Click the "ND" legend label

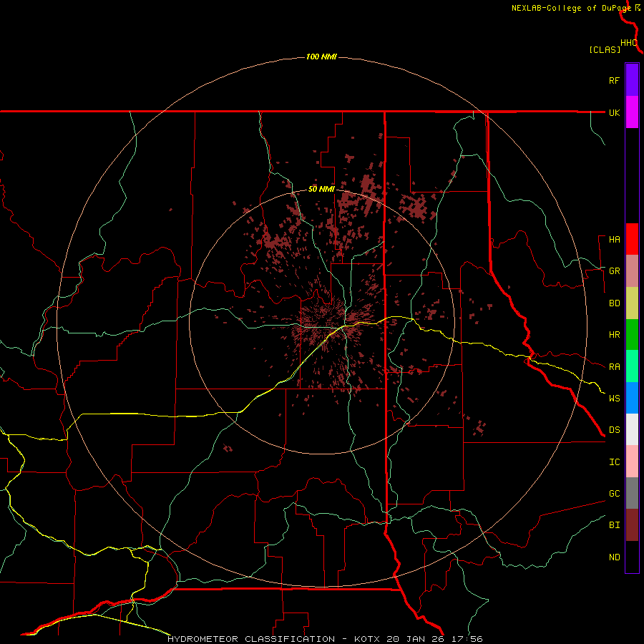click(x=614, y=557)
